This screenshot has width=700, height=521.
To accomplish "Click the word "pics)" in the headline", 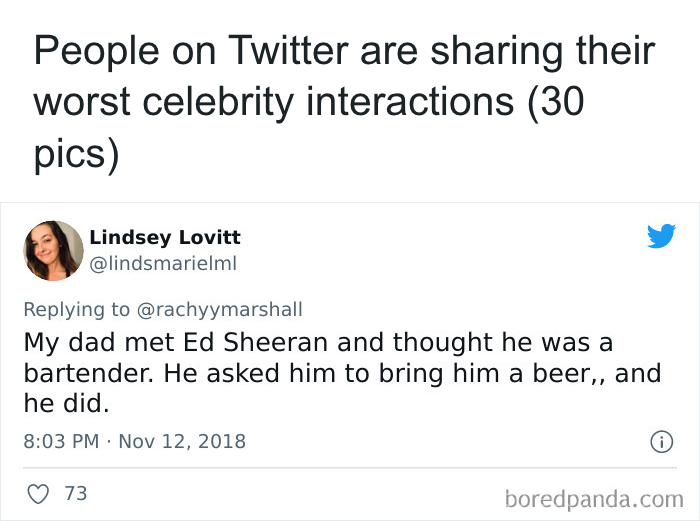I will [x=76, y=156].
